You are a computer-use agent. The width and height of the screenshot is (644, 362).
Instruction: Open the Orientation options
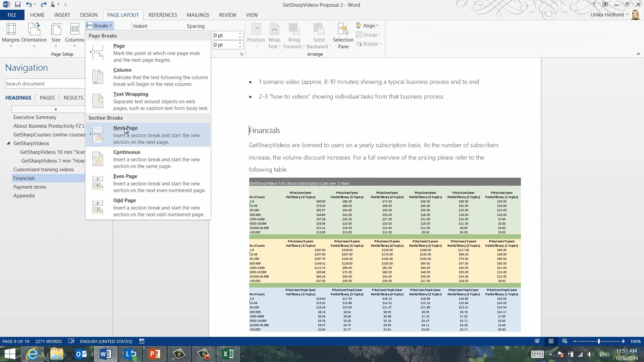[x=34, y=35]
